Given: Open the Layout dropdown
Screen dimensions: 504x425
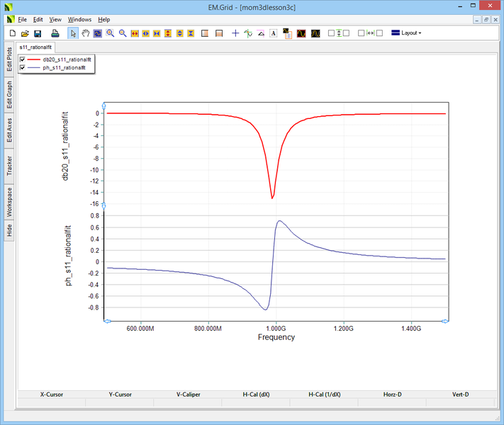Looking at the screenshot, I should click(x=406, y=33).
